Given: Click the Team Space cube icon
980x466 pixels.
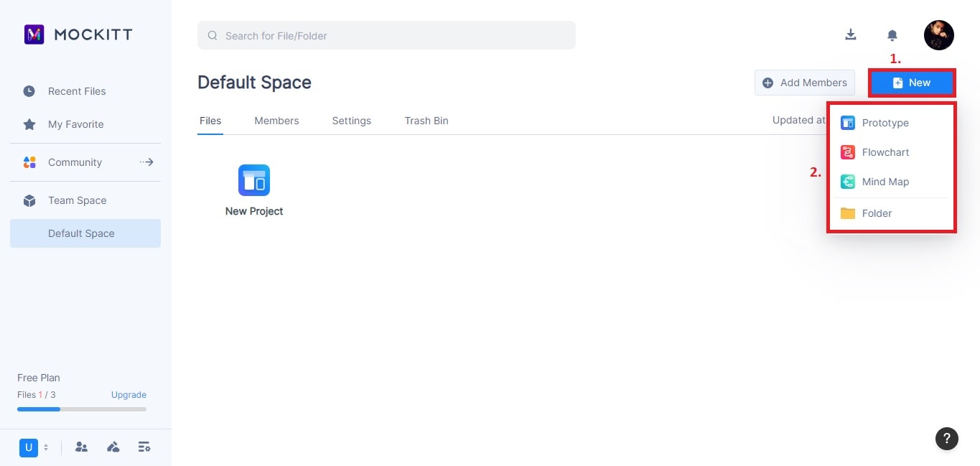Looking at the screenshot, I should [x=29, y=200].
